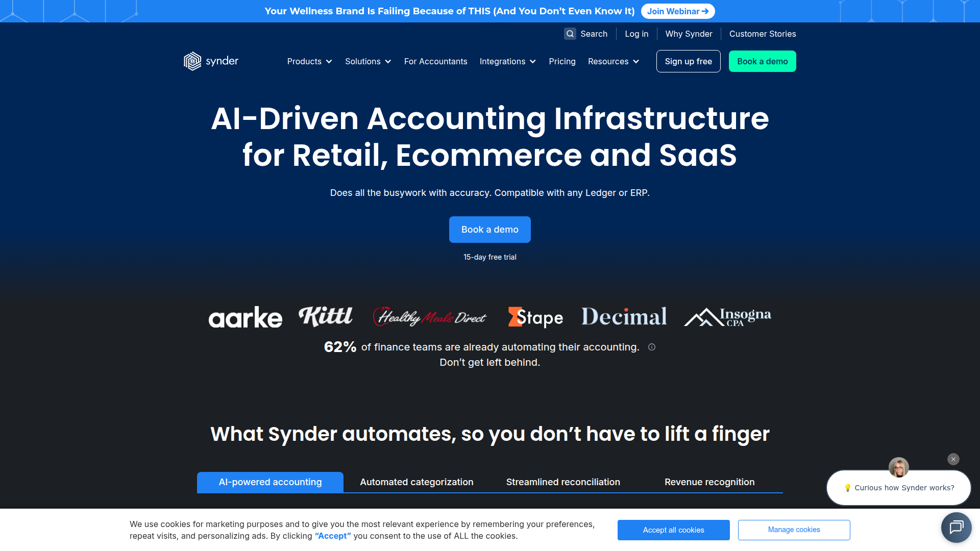Click the Insogna CPA logo
The image size is (980, 551).
pos(727,317)
